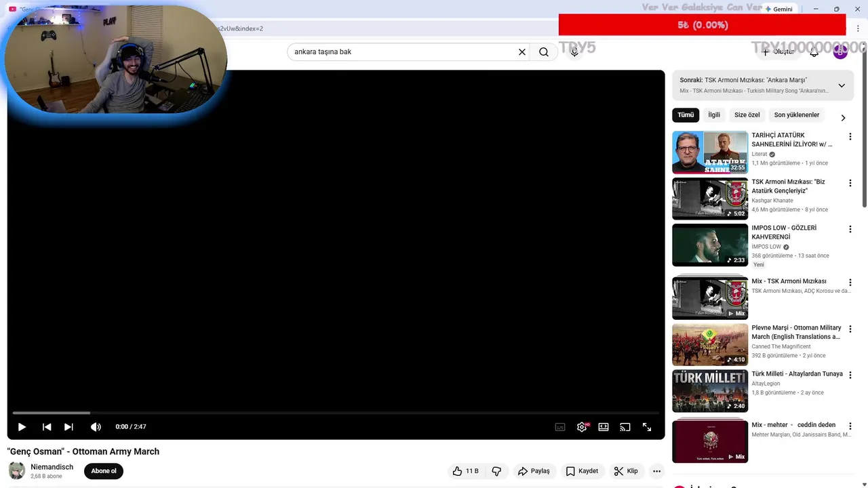The height and width of the screenshot is (488, 868).
Task: Open the Biz Atatürk Gençleriyiz thumbnail
Action: coord(710,199)
